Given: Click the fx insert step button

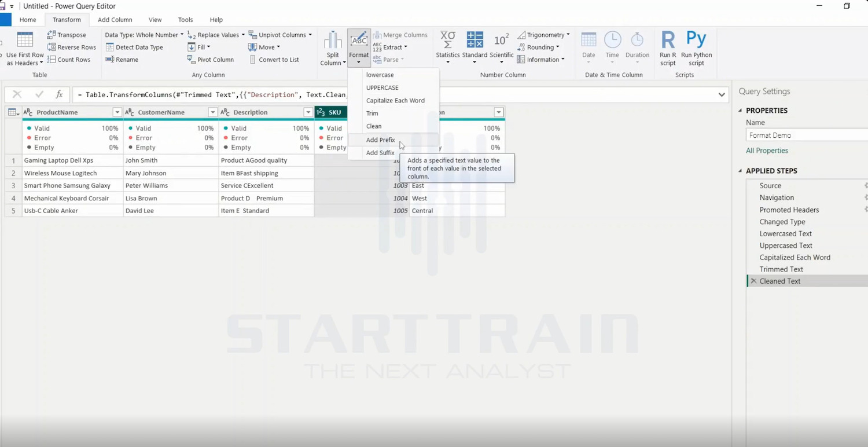Looking at the screenshot, I should pos(59,94).
